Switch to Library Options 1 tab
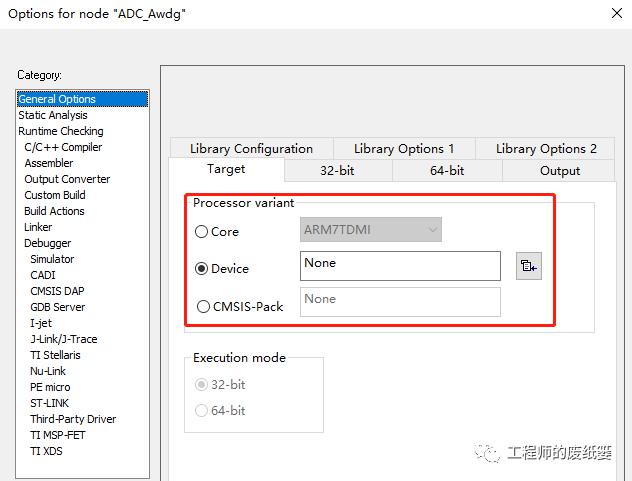Screen dimensions: 632x481 (404, 148)
